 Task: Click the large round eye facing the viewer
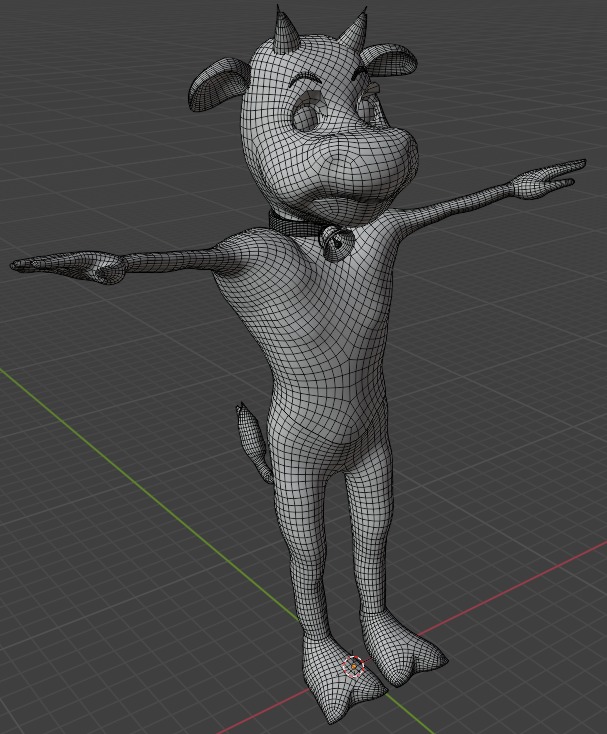tap(307, 117)
